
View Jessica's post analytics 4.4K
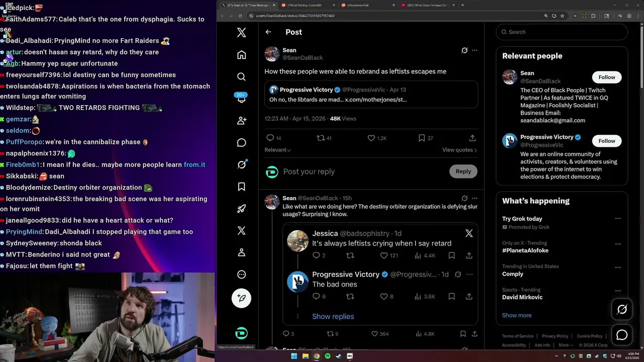[x=424, y=255]
